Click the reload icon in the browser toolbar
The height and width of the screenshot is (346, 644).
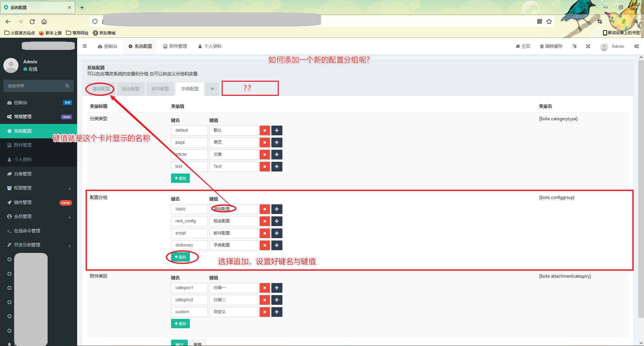tap(32, 21)
